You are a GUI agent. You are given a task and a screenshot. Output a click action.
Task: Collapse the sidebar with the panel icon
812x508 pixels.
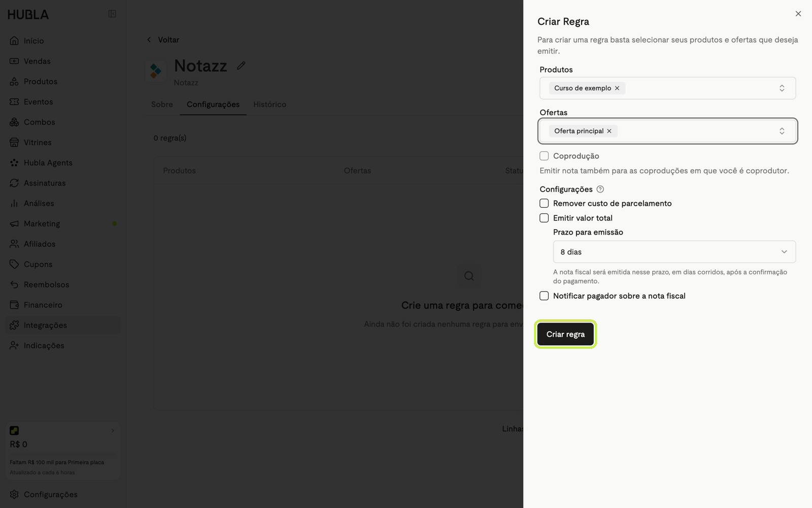tap(112, 14)
